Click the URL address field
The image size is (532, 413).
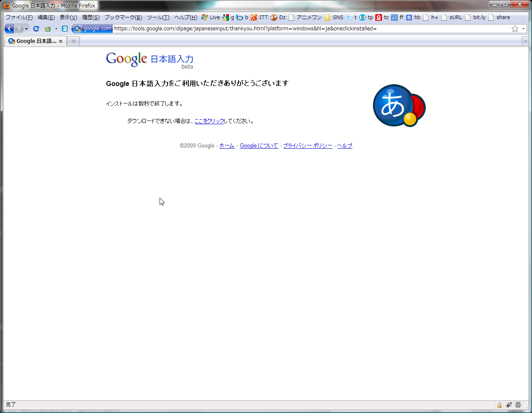tap(312, 29)
